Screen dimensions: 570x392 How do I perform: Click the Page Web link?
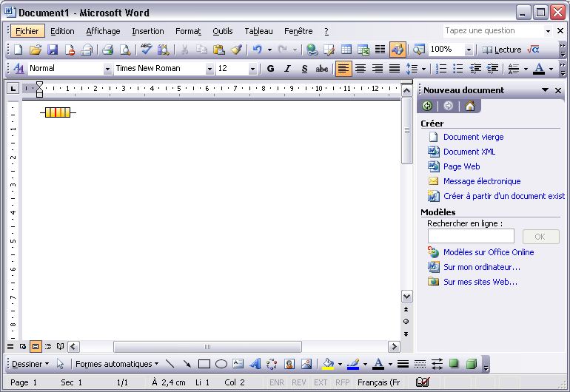tap(461, 166)
